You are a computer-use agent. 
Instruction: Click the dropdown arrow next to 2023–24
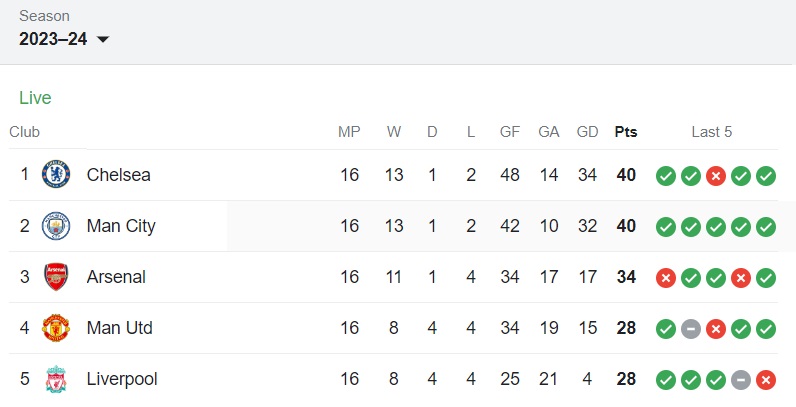coord(102,40)
